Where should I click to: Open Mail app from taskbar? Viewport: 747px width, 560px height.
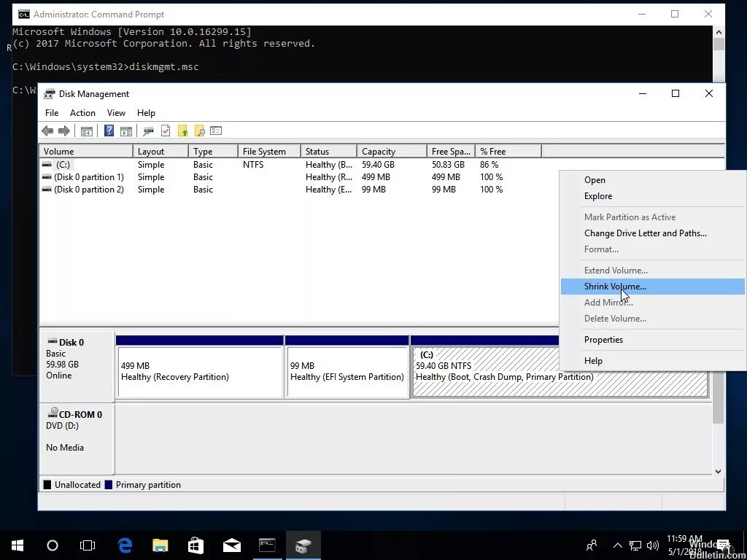click(231, 545)
